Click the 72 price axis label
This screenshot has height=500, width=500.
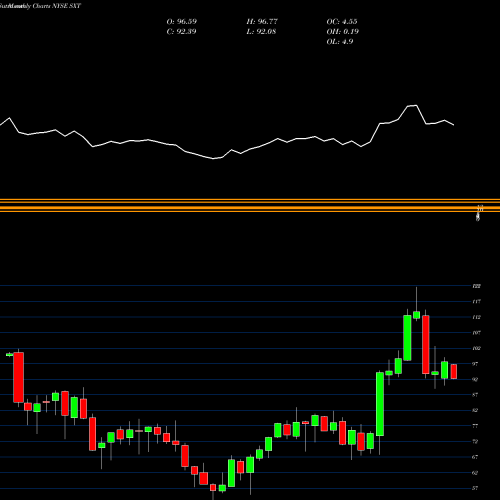[475, 442]
